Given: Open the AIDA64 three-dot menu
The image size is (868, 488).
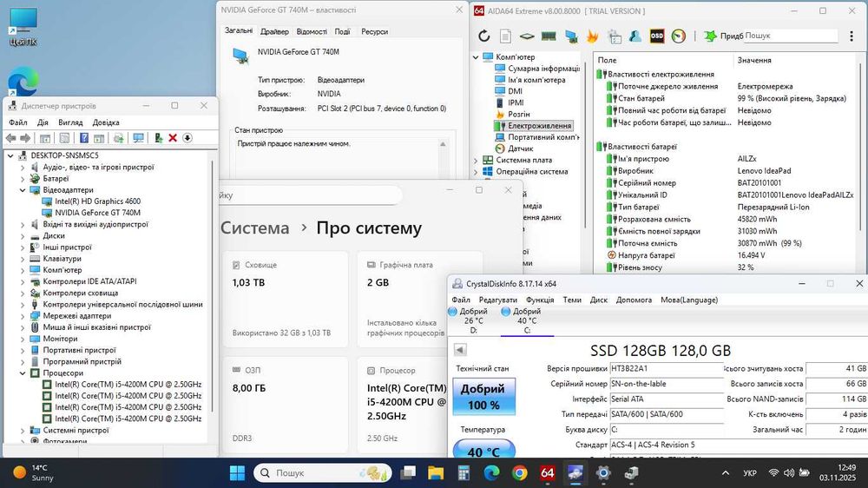Looking at the screenshot, I should [852, 36].
